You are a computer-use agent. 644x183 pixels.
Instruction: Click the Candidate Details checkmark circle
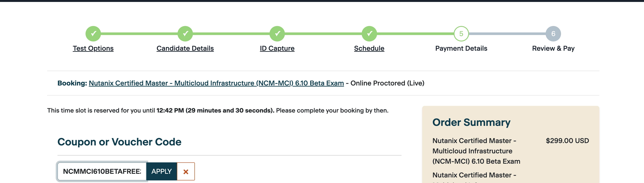[185, 34]
